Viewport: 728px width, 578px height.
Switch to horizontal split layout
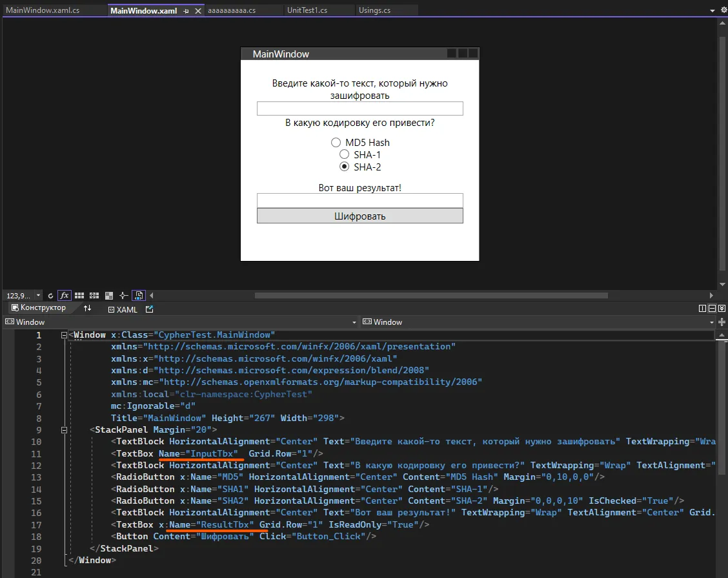pyautogui.click(x=712, y=309)
